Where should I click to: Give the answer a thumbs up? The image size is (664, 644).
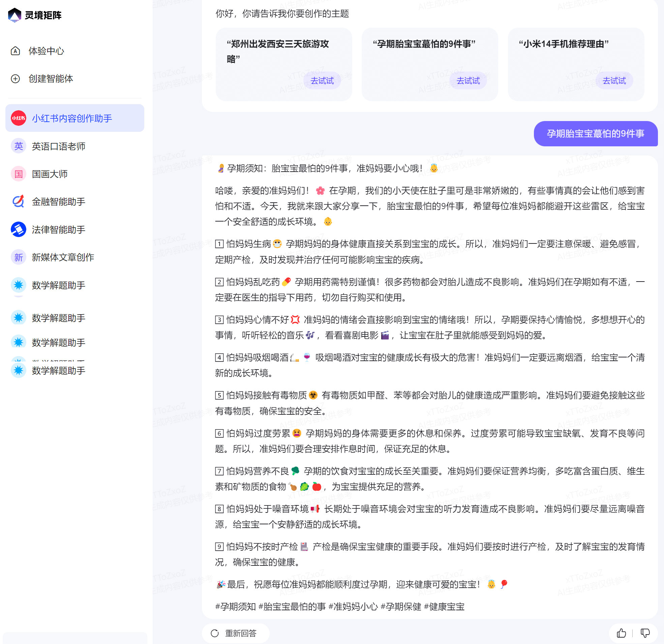pyautogui.click(x=622, y=633)
